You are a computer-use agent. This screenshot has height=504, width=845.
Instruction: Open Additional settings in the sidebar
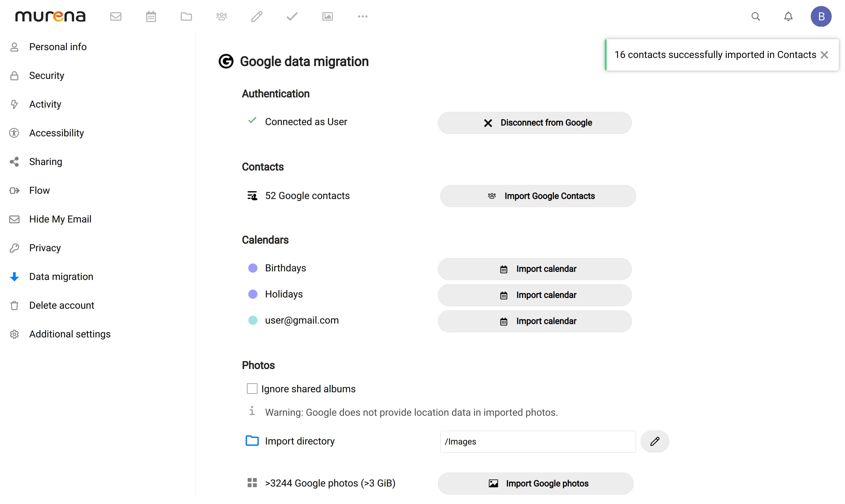point(70,334)
